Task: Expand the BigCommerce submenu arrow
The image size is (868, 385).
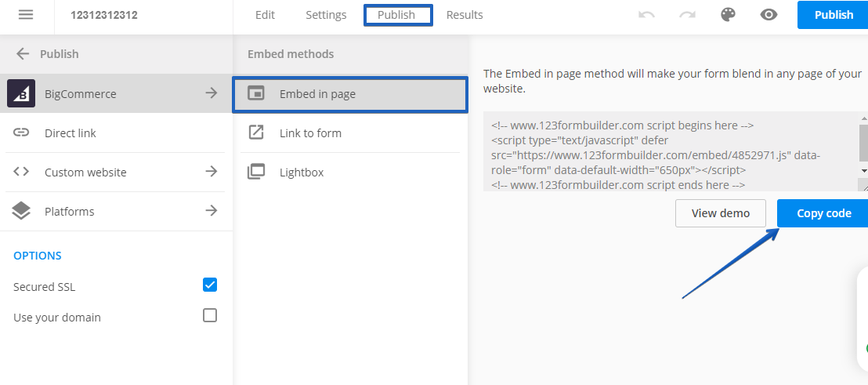Action: click(x=211, y=93)
